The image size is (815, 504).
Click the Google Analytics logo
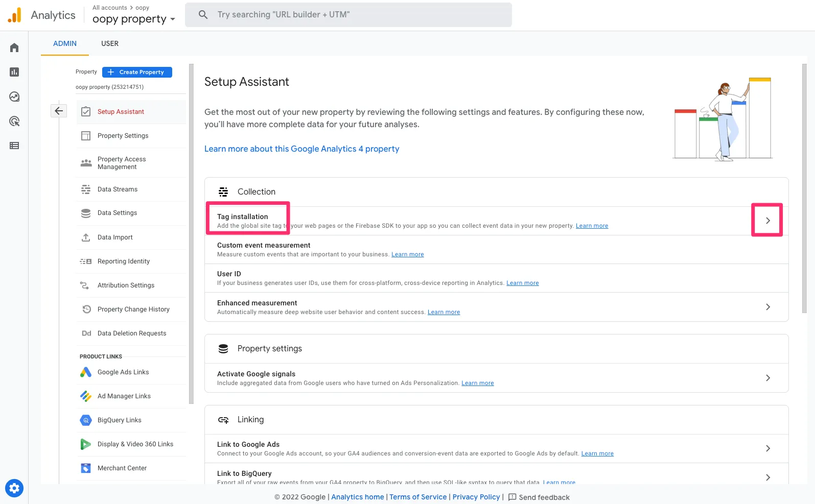tap(15, 15)
